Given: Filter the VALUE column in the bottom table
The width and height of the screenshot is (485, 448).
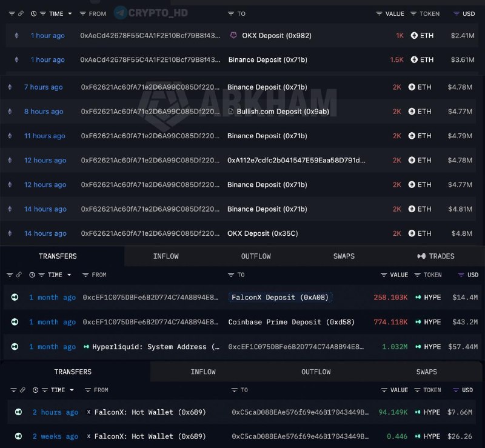Looking at the screenshot, I should click(384, 390).
